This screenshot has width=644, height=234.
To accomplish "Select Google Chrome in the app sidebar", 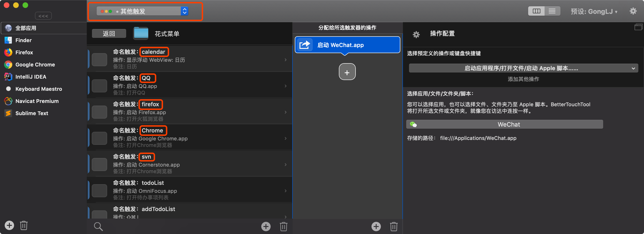I will [x=35, y=65].
